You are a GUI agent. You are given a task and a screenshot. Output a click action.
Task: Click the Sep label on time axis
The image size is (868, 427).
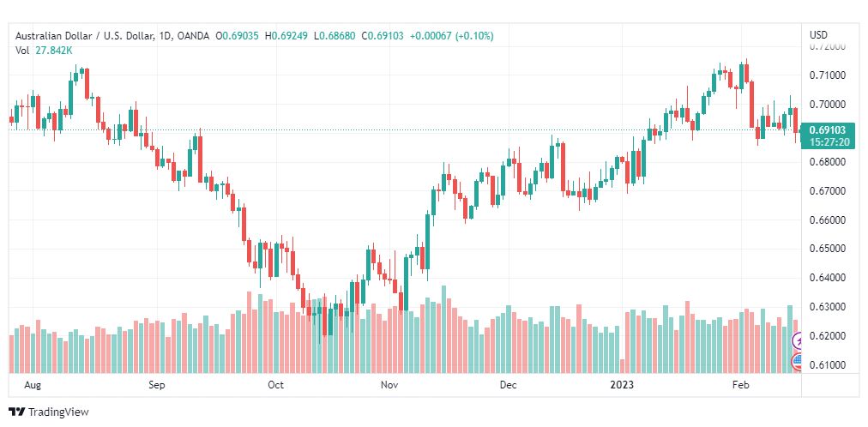pyautogui.click(x=156, y=386)
